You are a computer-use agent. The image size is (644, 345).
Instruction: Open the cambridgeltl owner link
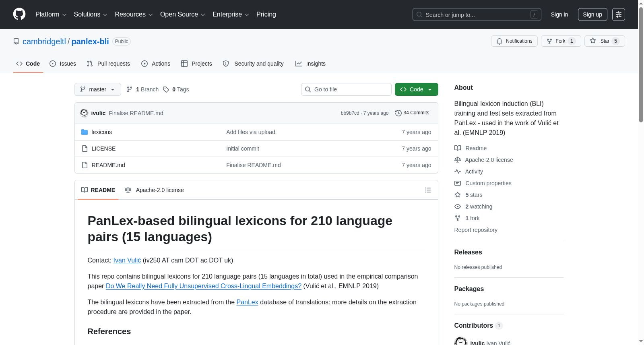[44, 41]
